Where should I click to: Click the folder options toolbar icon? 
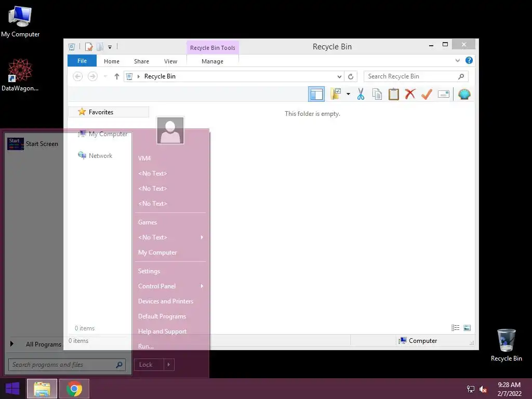(336, 94)
